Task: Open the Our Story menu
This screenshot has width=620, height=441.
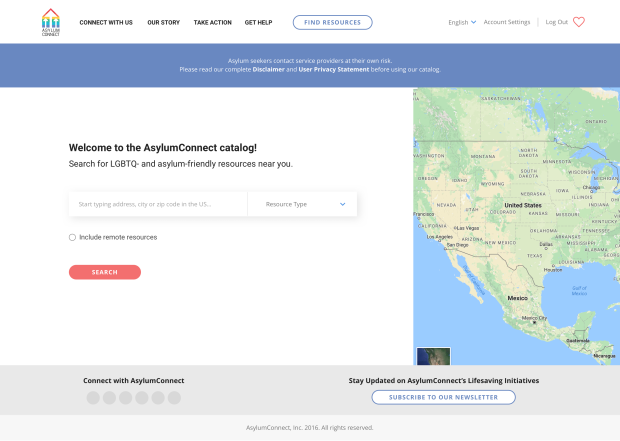Action: [164, 23]
